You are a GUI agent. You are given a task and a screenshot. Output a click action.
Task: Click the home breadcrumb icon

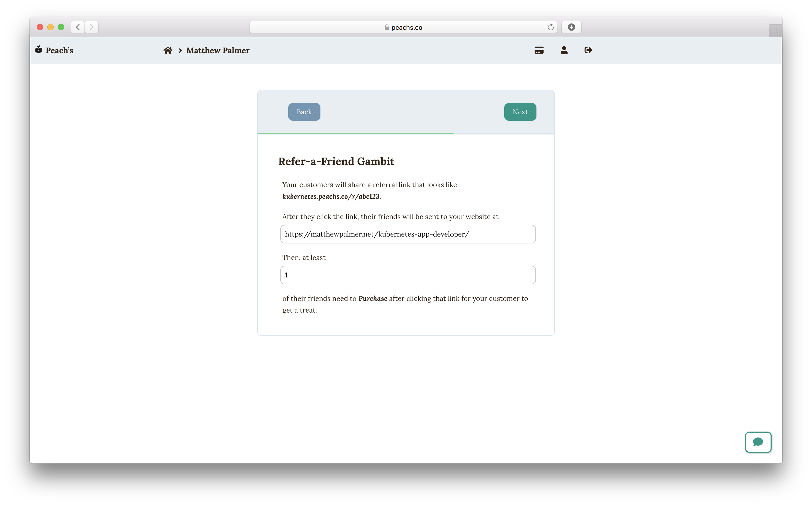tap(168, 50)
